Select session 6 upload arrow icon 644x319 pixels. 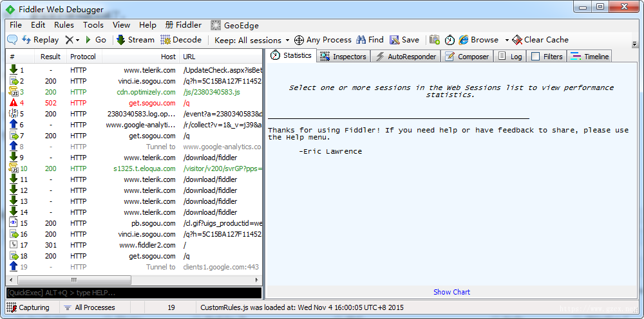click(x=13, y=125)
